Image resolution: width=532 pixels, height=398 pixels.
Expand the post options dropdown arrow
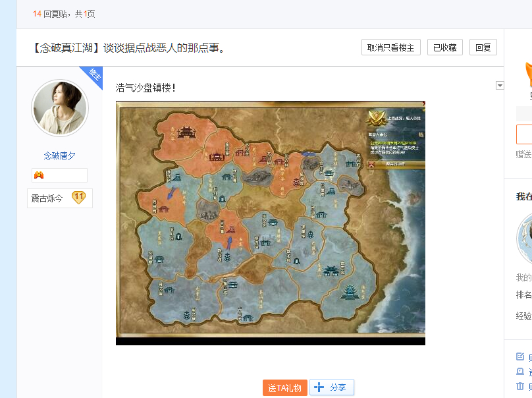pos(500,85)
